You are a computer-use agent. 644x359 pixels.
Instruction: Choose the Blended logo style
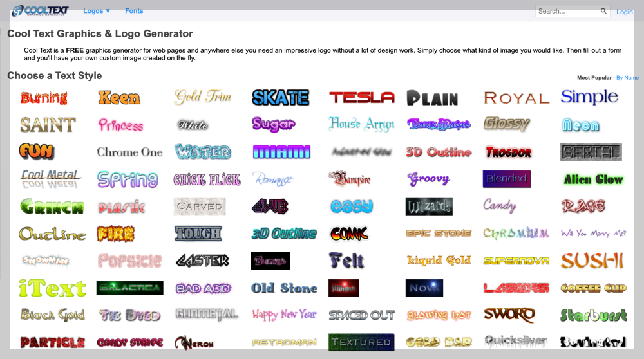pyautogui.click(x=506, y=179)
